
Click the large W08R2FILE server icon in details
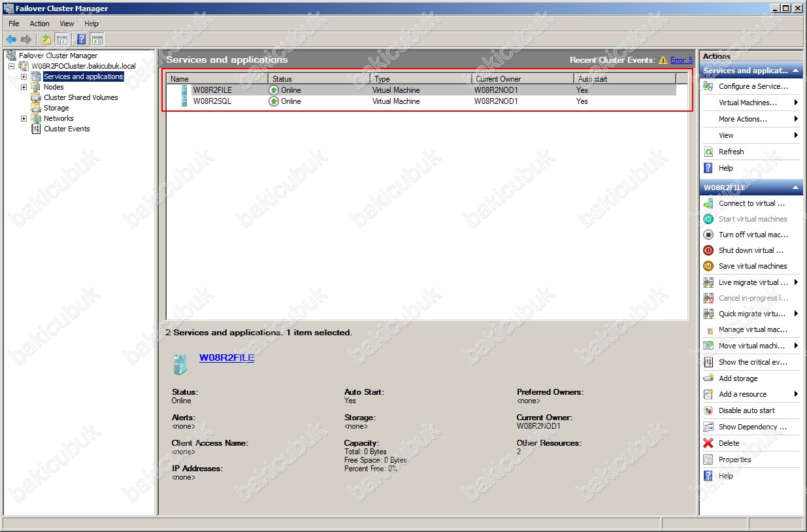click(x=179, y=364)
